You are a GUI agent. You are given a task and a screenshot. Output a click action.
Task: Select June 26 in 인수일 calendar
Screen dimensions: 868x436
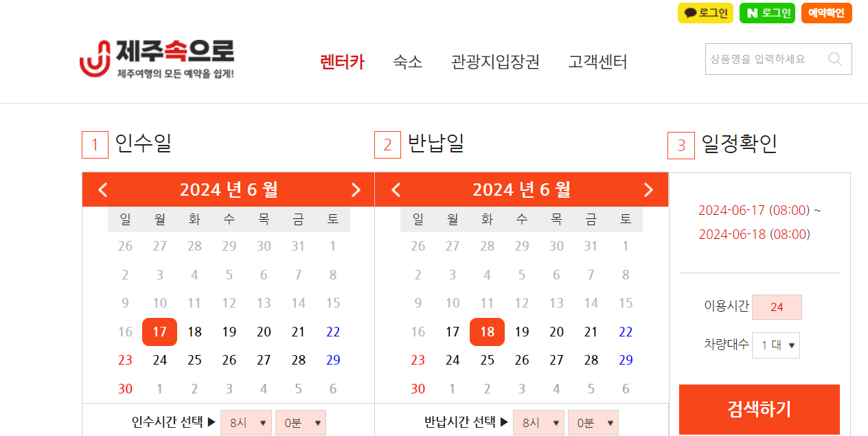pyautogui.click(x=229, y=360)
